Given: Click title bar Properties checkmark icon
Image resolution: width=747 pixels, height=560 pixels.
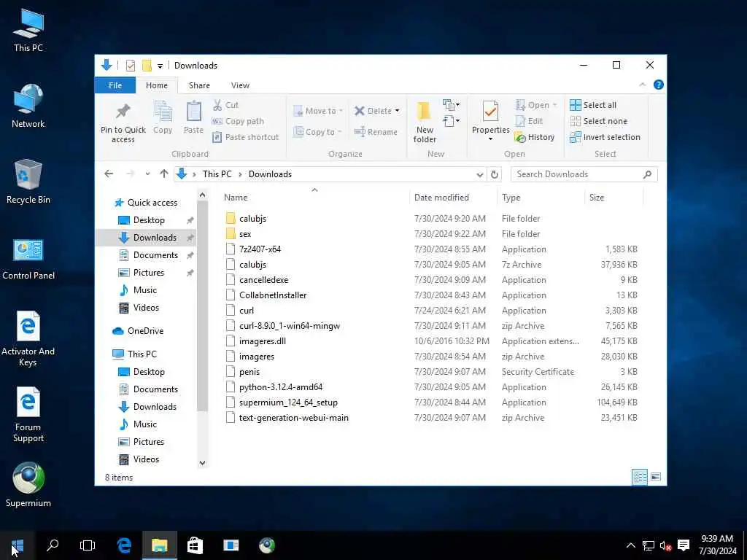Looking at the screenshot, I should tap(130, 65).
